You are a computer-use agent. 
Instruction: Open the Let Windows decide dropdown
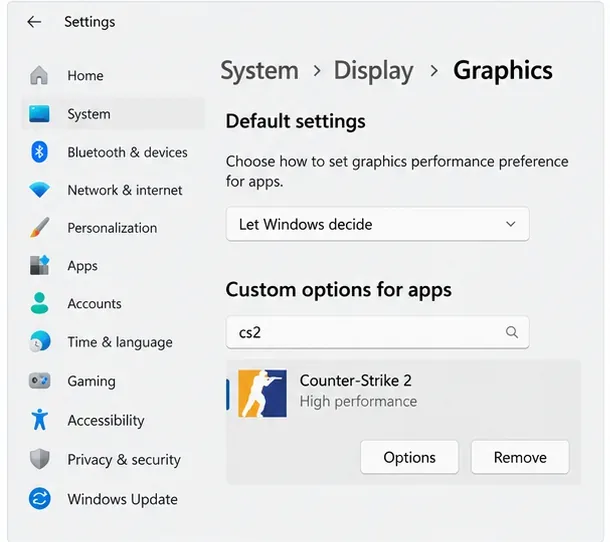(x=377, y=224)
